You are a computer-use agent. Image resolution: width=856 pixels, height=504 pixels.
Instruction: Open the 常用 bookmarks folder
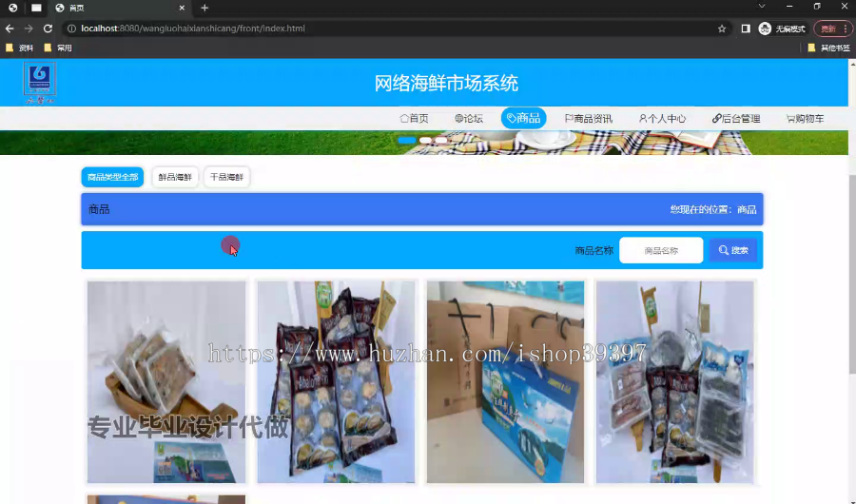(58, 48)
